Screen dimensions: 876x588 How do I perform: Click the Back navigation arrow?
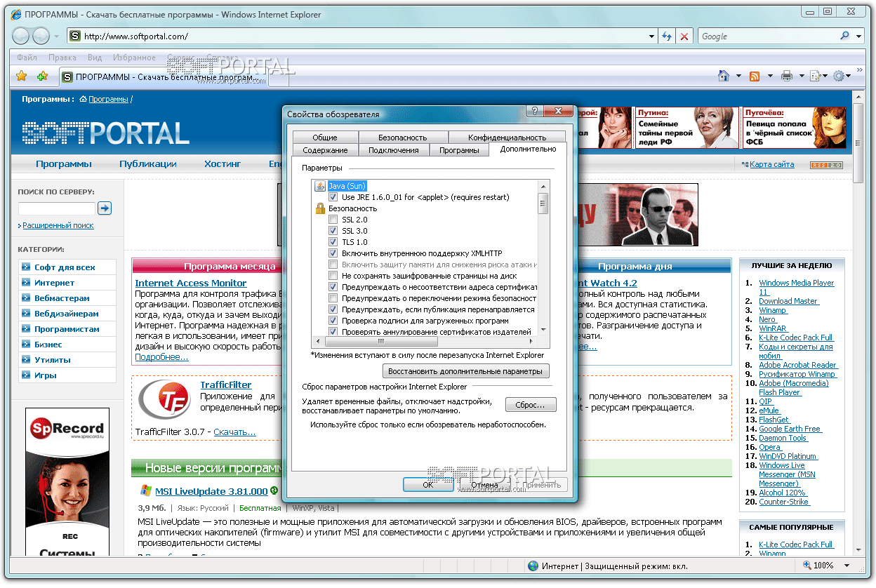pyautogui.click(x=21, y=36)
